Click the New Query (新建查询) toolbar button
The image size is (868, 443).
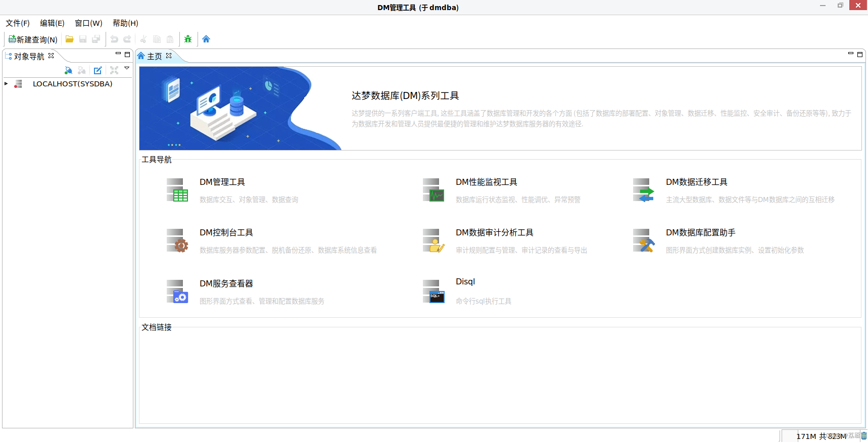click(x=33, y=39)
